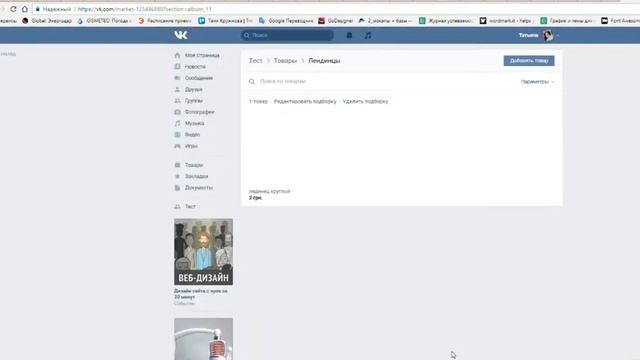
Task: Open the Google Переводчик bookmark
Action: point(286,20)
